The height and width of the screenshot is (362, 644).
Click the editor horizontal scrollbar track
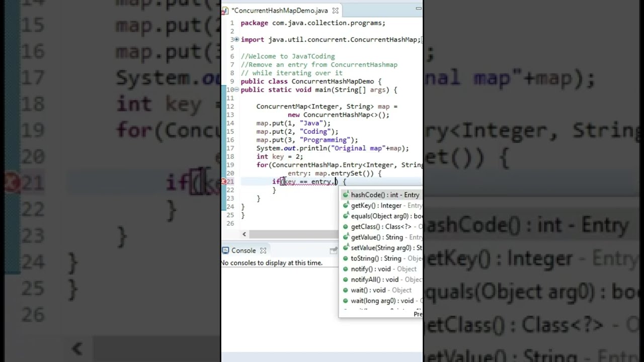click(x=293, y=234)
